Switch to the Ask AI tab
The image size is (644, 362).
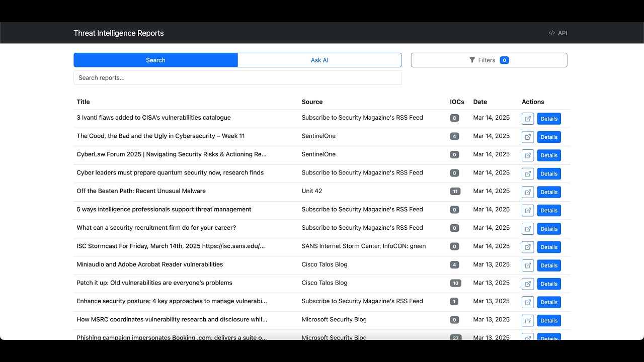point(319,60)
